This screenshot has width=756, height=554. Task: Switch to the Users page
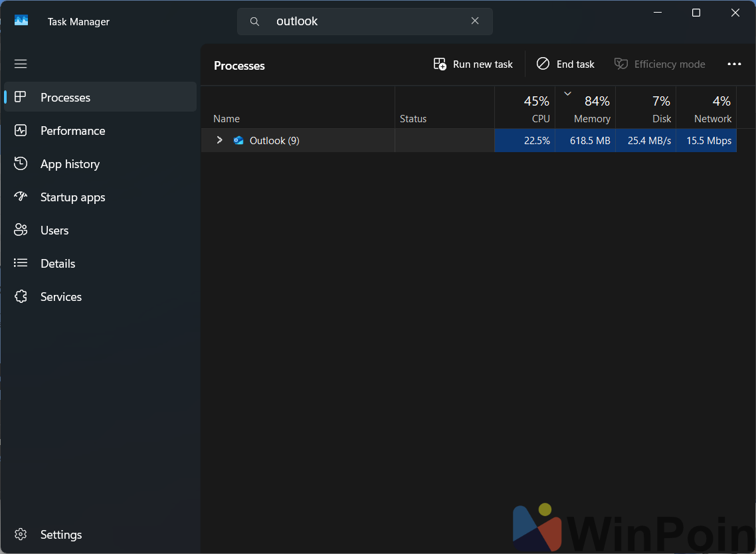tap(100, 230)
